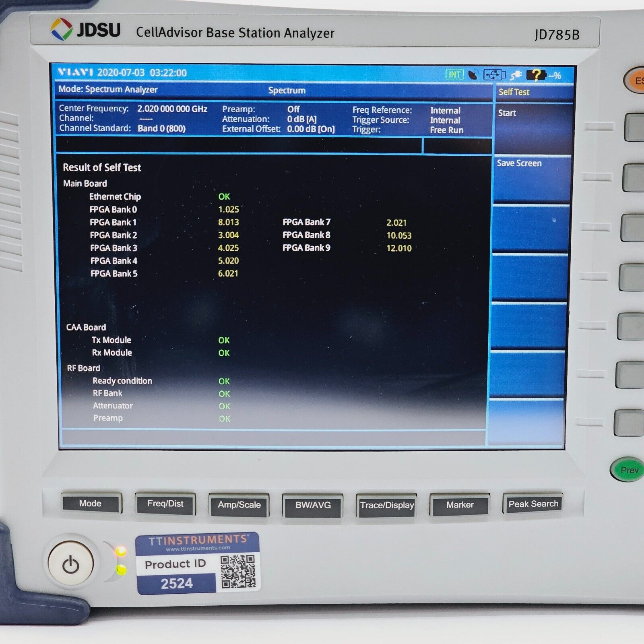Click the AC power plug icon
644x644 pixels.
tap(516, 75)
